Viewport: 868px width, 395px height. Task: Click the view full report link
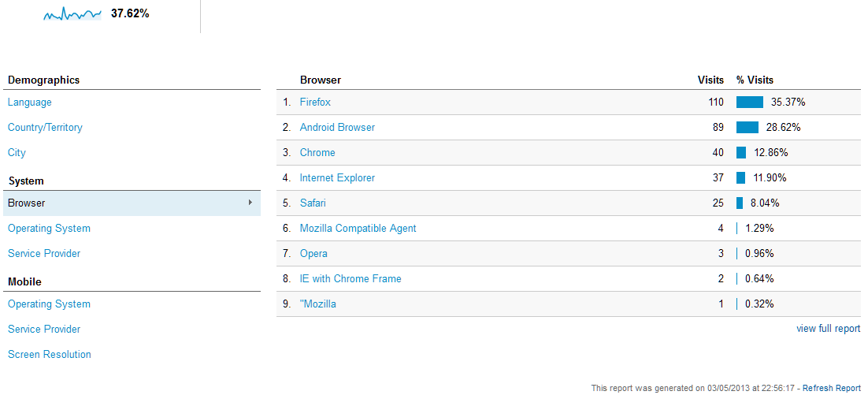coord(828,329)
